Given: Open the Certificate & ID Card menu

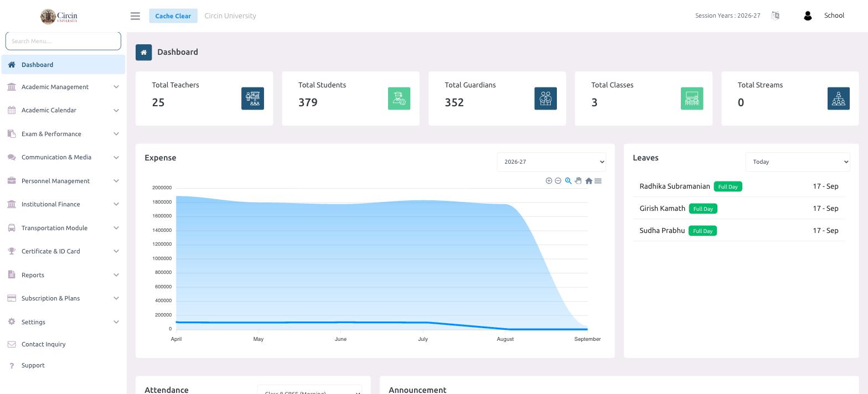Looking at the screenshot, I should pos(63,251).
